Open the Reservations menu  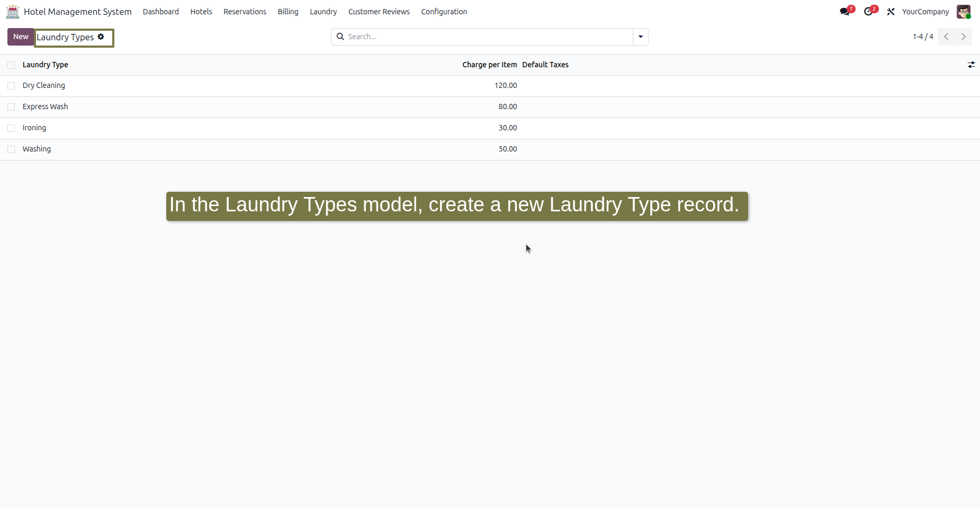[245, 12]
